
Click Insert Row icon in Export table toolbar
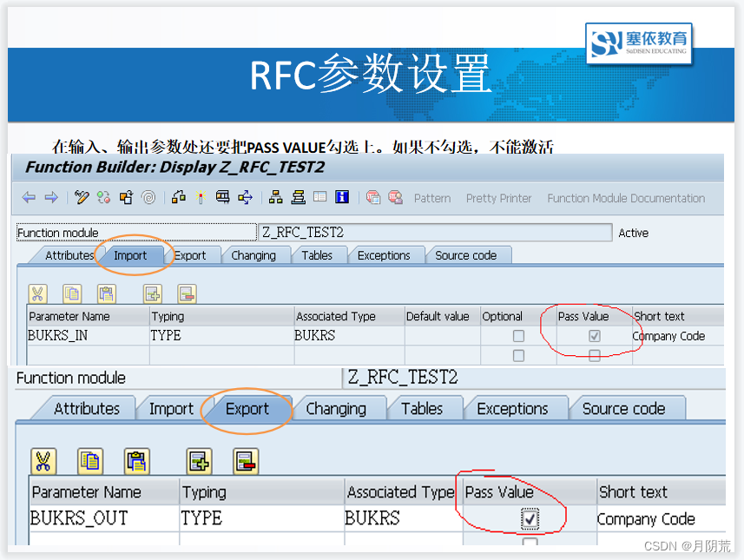200,461
